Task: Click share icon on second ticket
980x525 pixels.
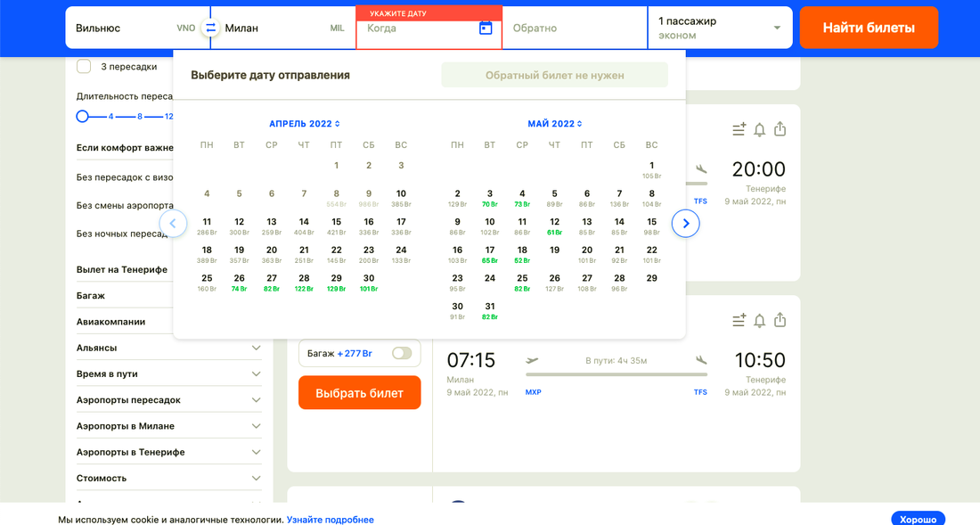Action: (x=780, y=320)
